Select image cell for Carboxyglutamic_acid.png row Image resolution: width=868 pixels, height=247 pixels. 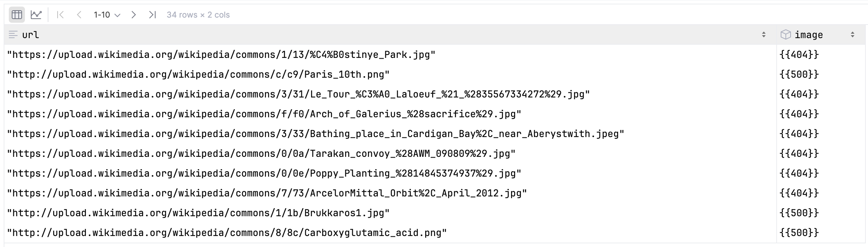(x=799, y=233)
